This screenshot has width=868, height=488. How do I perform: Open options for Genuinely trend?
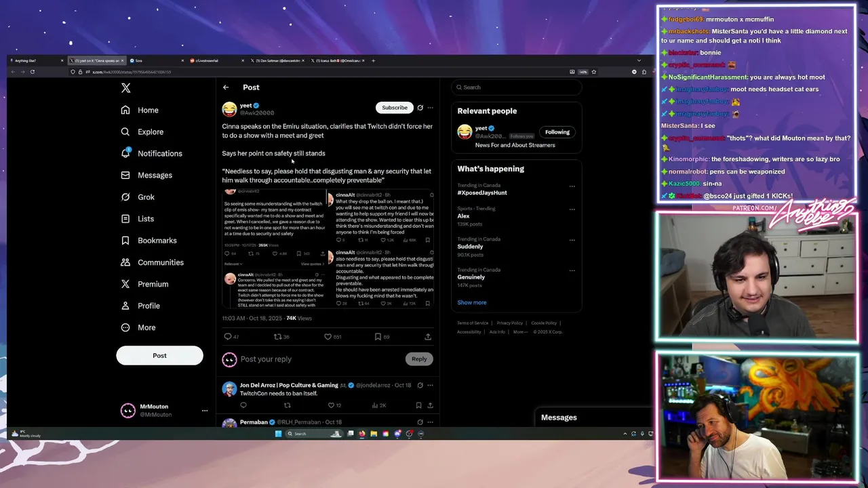coord(572,270)
